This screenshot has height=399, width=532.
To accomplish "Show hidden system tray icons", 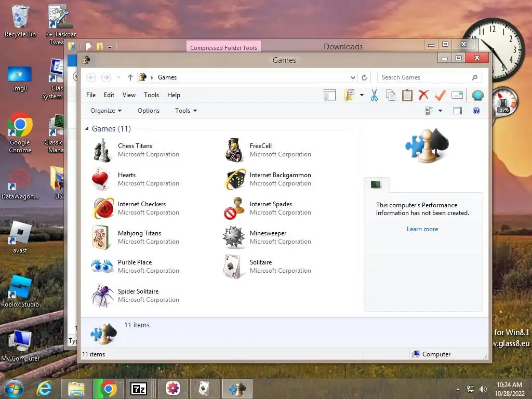I will (458, 389).
